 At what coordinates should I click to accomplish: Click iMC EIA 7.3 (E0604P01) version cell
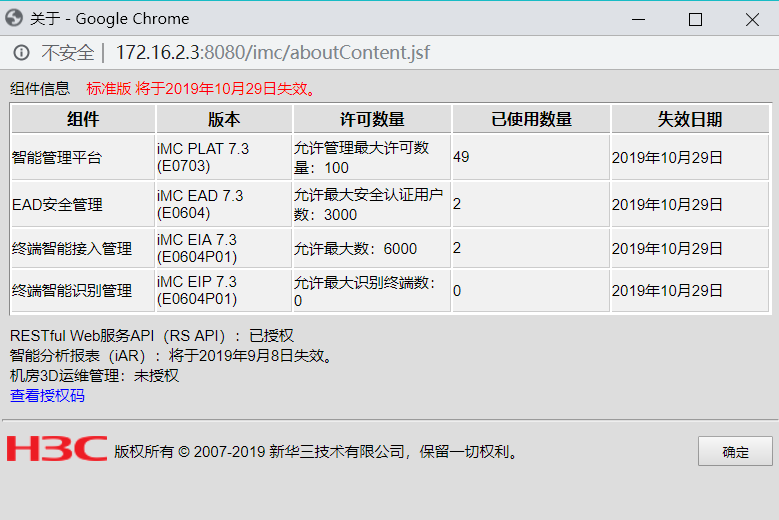(x=224, y=248)
